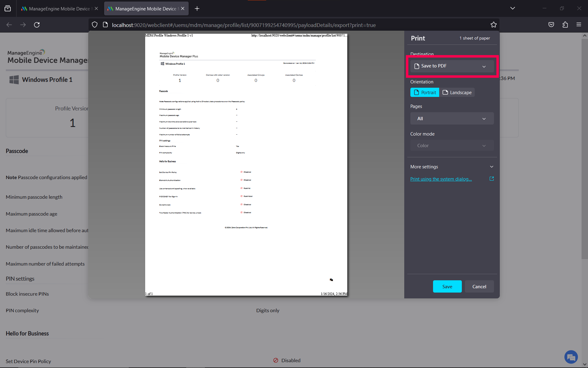Image resolution: width=588 pixels, height=368 pixels.
Task: Click the site tracking protection shield icon
Action: pyautogui.click(x=95, y=25)
